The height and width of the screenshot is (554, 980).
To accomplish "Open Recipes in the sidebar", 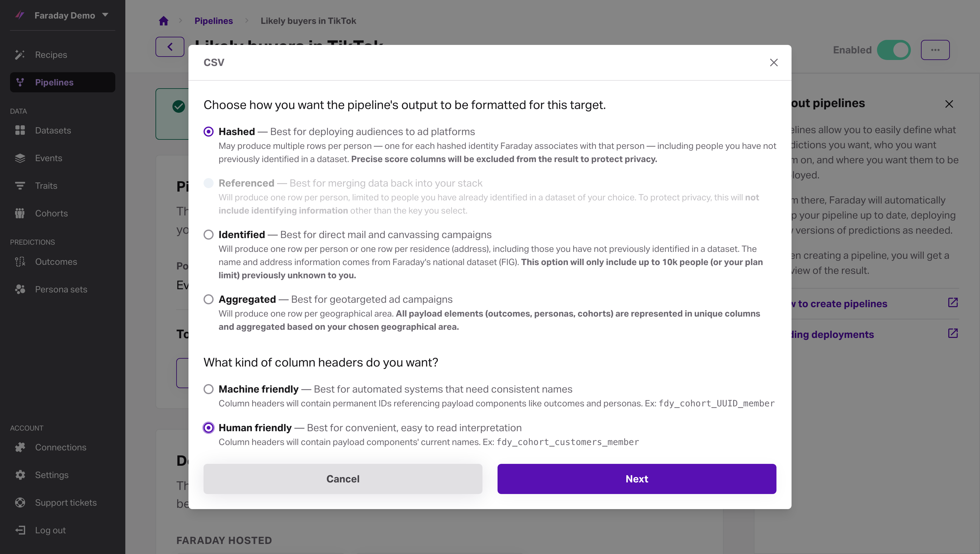I will tap(63, 55).
